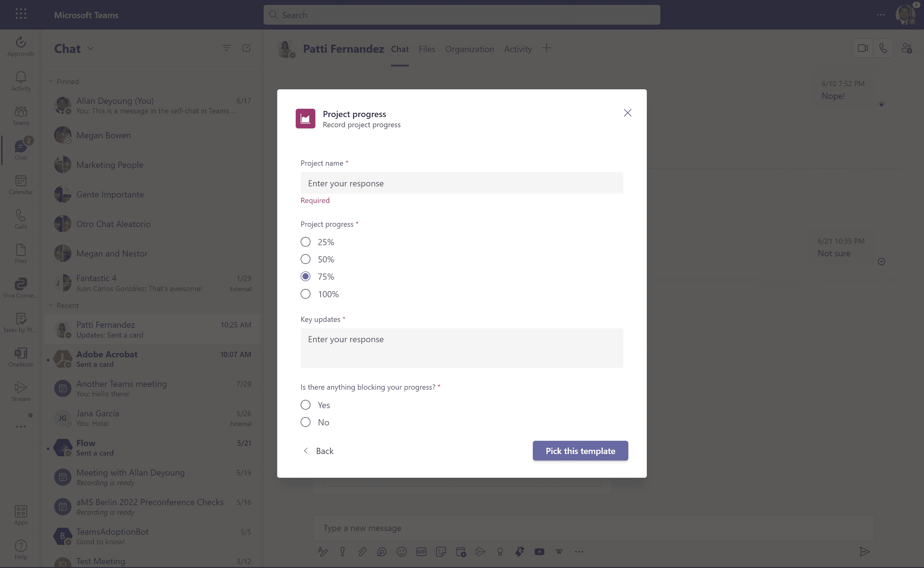Open Tasks by Planner icon
The width and height of the screenshot is (924, 568).
21,323
